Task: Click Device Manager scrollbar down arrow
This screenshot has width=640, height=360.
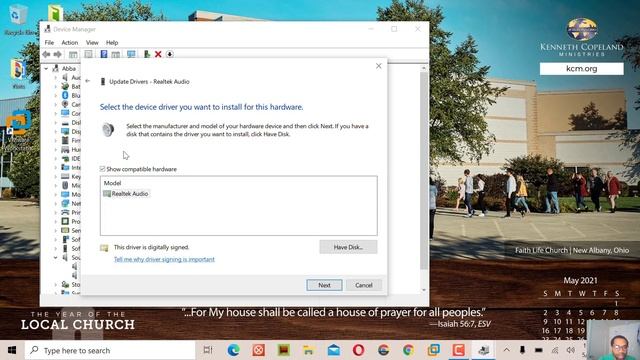Action: (424, 290)
